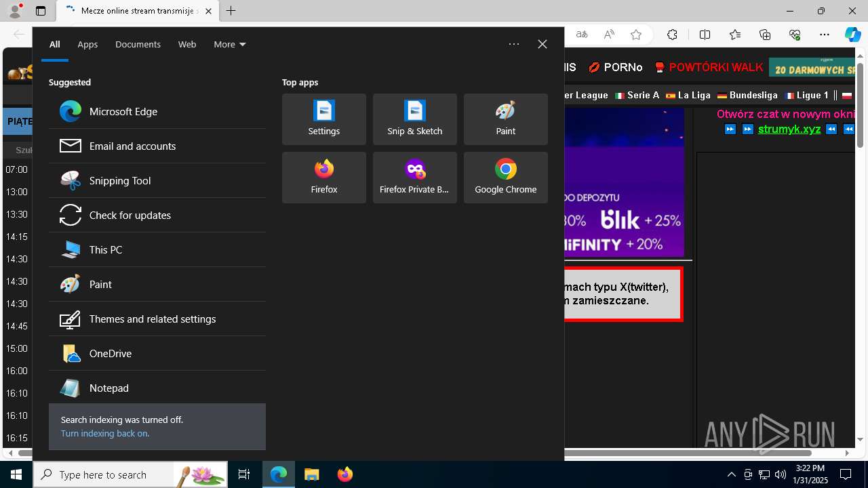Launch Snipping Tool from Suggested list
868x488 pixels.
(157, 180)
